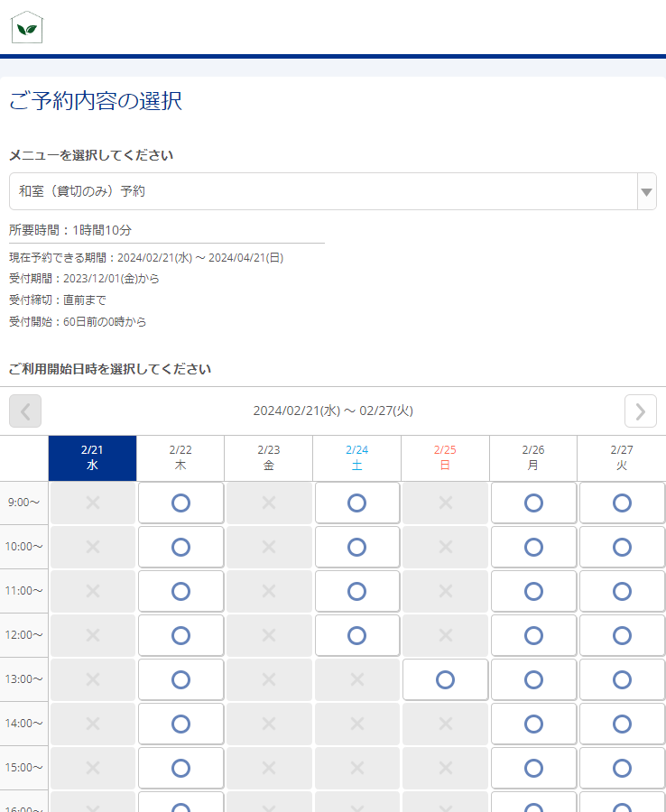Book 11:00 slot on 2/26 Monday
Image resolution: width=666 pixels, height=812 pixels.
click(533, 591)
